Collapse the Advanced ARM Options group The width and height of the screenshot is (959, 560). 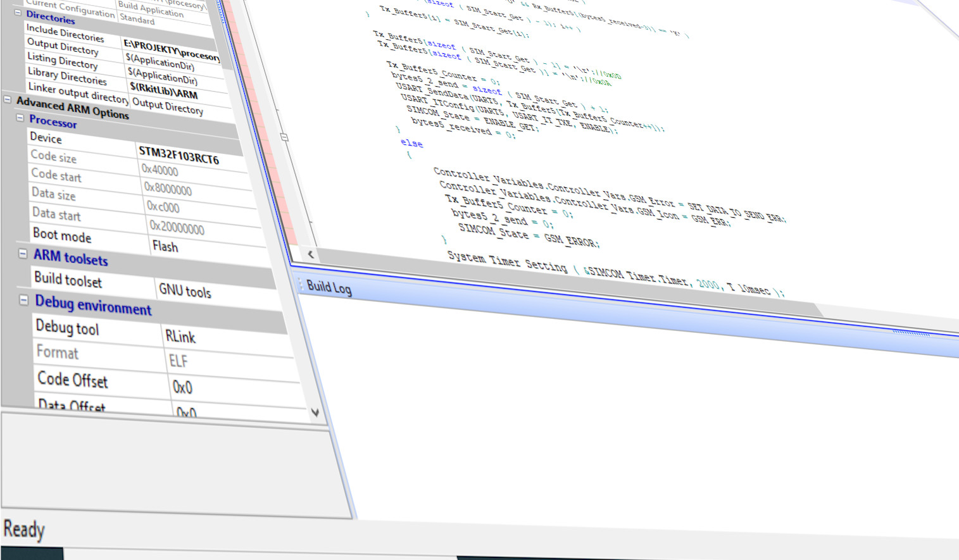pos(8,99)
